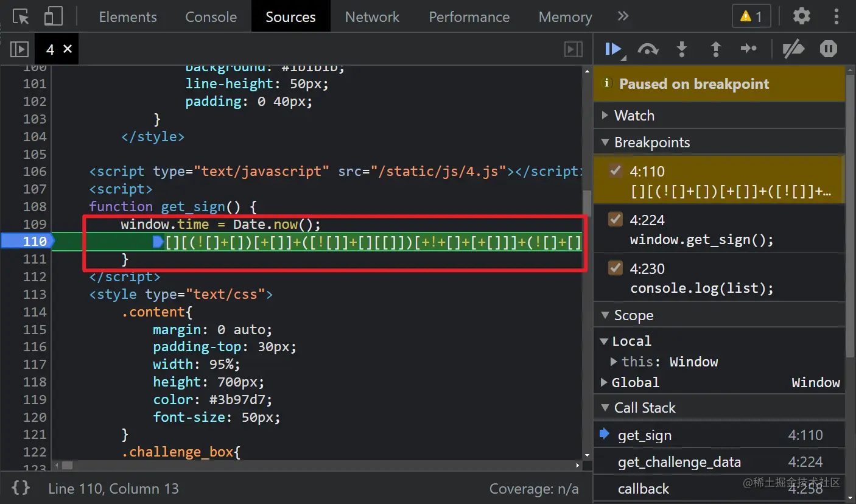This screenshot has width=856, height=504.
Task: Click line number 108 in gutter
Action: (35, 206)
